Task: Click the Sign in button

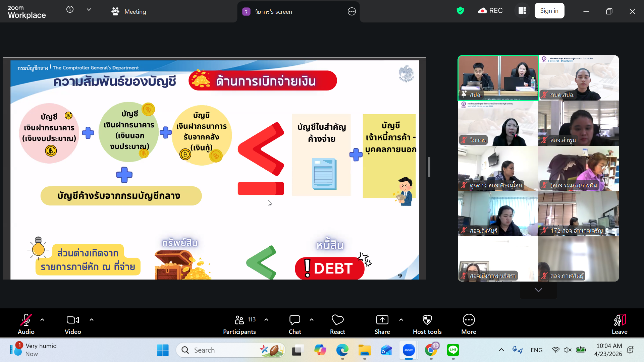Action: 549,11
